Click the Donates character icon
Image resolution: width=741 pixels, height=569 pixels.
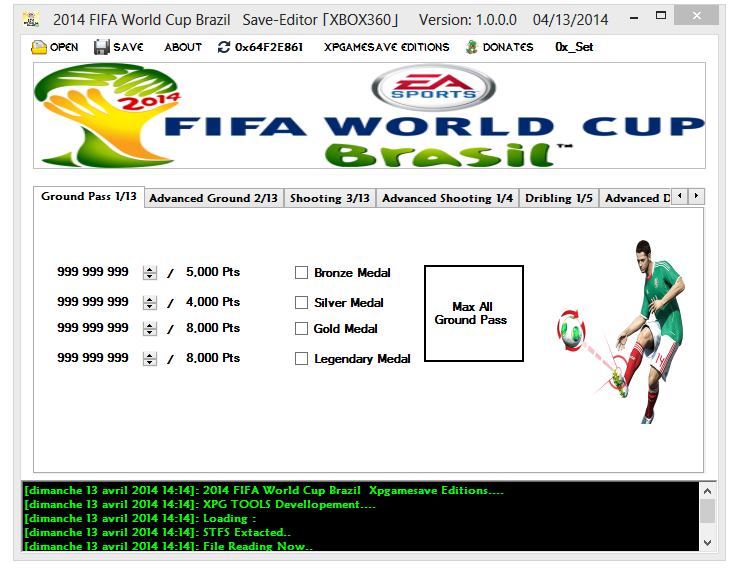[x=472, y=47]
